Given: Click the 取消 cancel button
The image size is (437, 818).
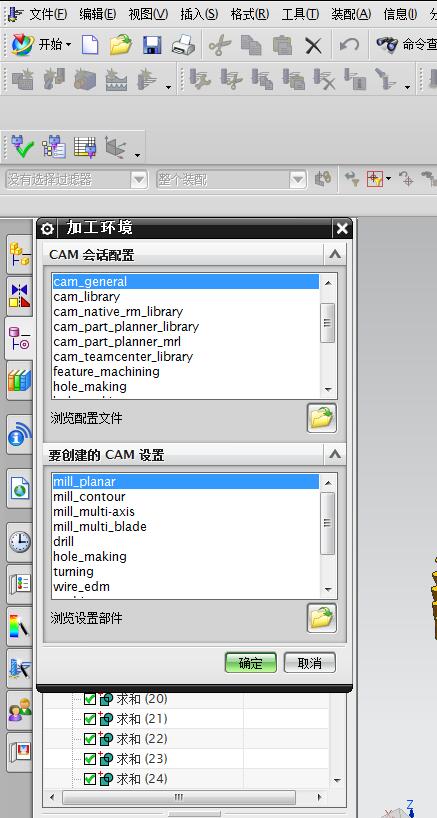Looking at the screenshot, I should pos(310,663).
